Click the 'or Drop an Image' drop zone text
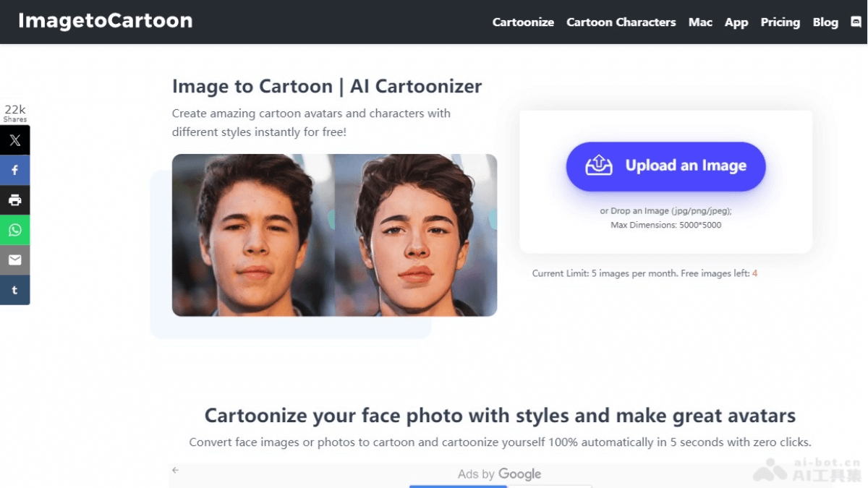This screenshot has width=868, height=488. pyautogui.click(x=665, y=211)
